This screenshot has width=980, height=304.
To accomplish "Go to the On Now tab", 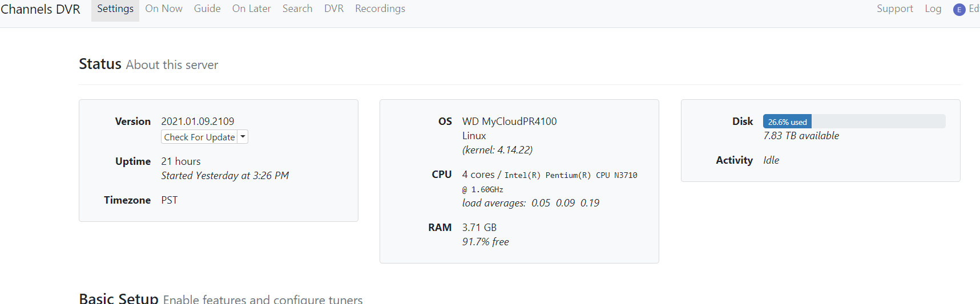I will (164, 9).
